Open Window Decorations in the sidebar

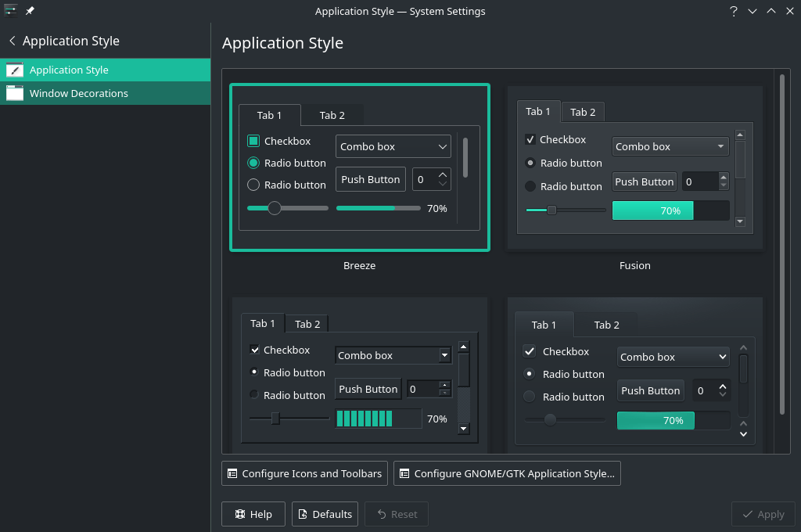106,94
